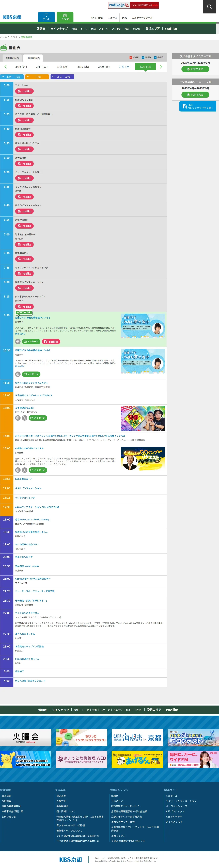Open the search magnifier icon
Image resolution: width=219 pixels, height=868 pixels.
(209, 7)
